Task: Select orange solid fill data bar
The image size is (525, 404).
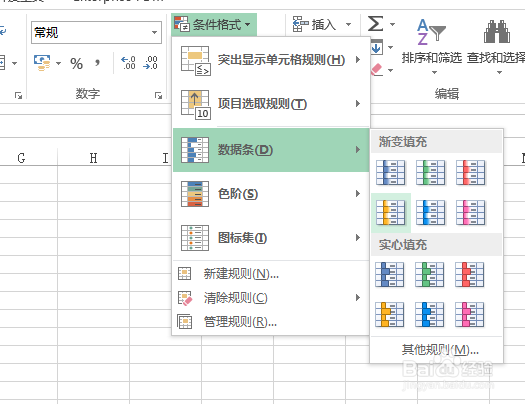Action: tap(389, 315)
